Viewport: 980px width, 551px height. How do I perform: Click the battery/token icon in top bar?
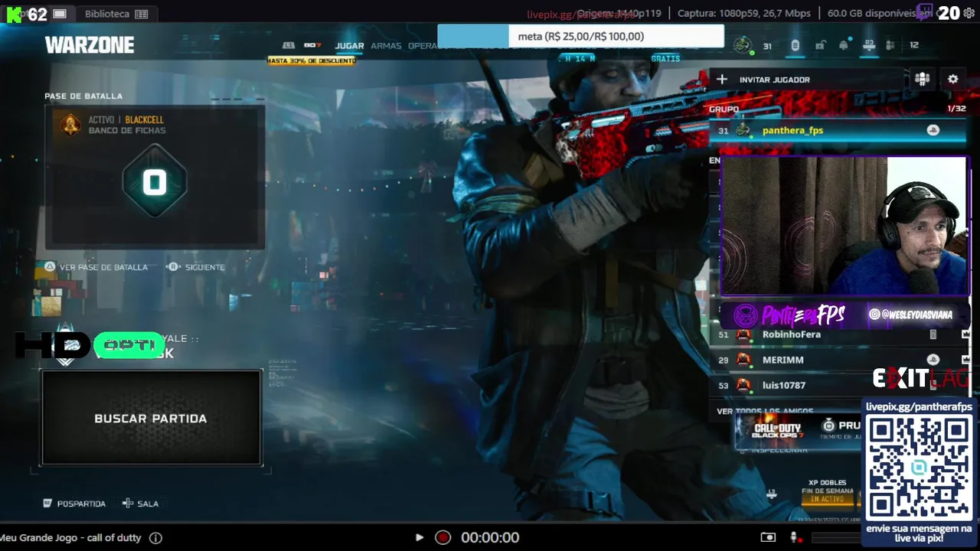click(795, 45)
